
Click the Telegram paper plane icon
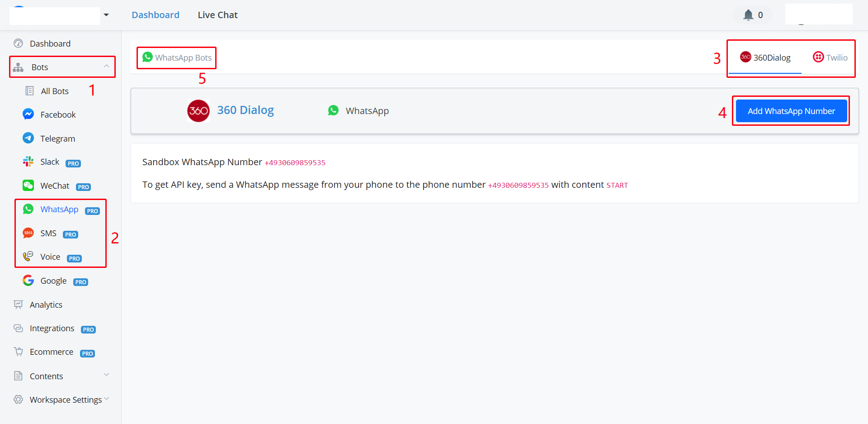[x=28, y=138]
